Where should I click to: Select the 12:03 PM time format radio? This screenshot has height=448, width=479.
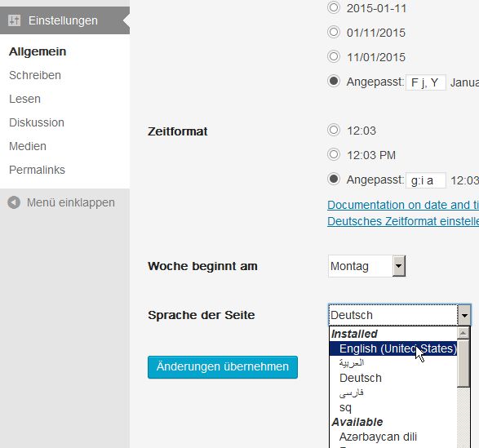click(x=334, y=154)
